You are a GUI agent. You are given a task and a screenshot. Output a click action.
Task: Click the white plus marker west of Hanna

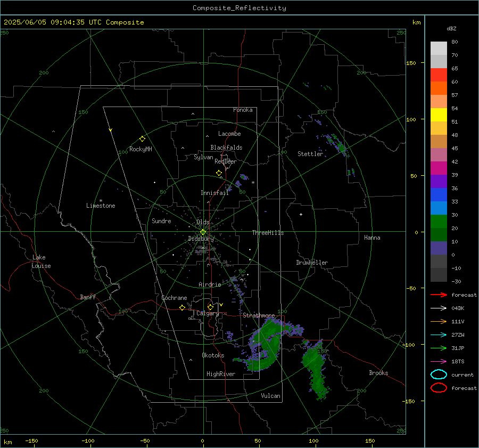[301, 214]
